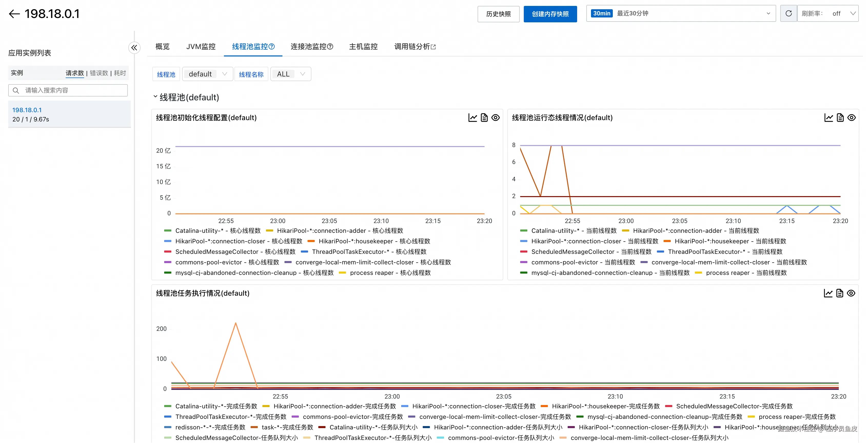Open document icon for 线程池任务执行情况 panel
868x443 pixels.
840,293
